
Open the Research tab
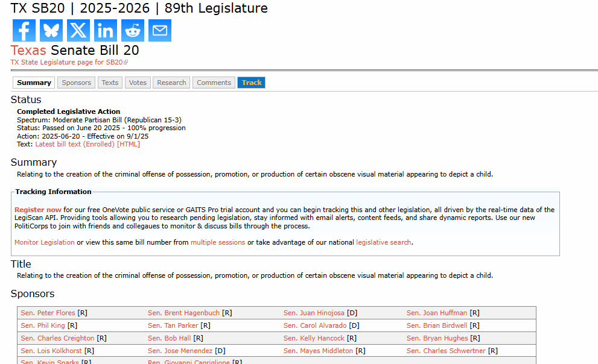pyautogui.click(x=171, y=83)
